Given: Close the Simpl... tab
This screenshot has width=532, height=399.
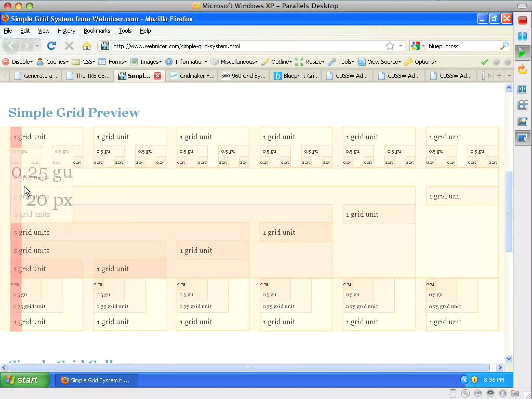Looking at the screenshot, I should [x=157, y=76].
